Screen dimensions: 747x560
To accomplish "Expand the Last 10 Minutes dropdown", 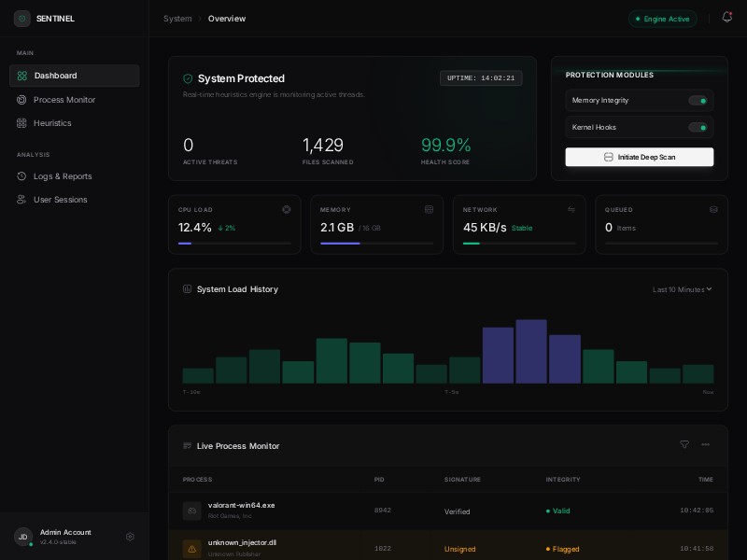I will point(682,289).
